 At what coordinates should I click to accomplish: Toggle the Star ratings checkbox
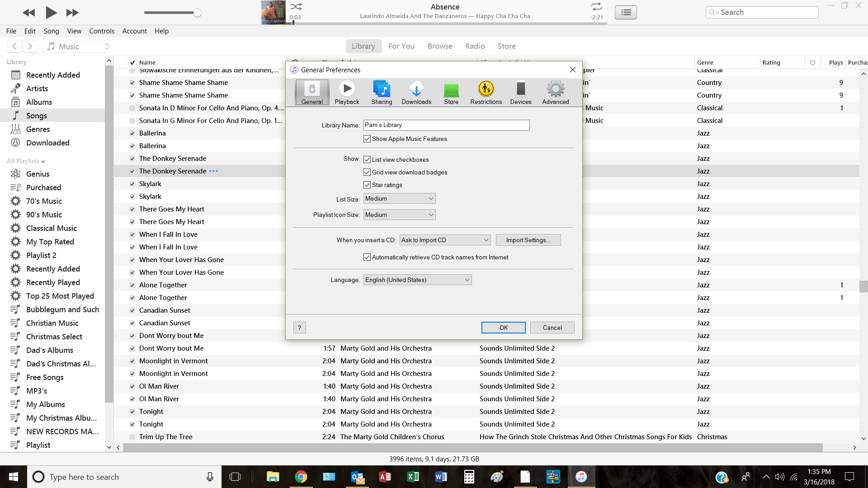pos(367,185)
